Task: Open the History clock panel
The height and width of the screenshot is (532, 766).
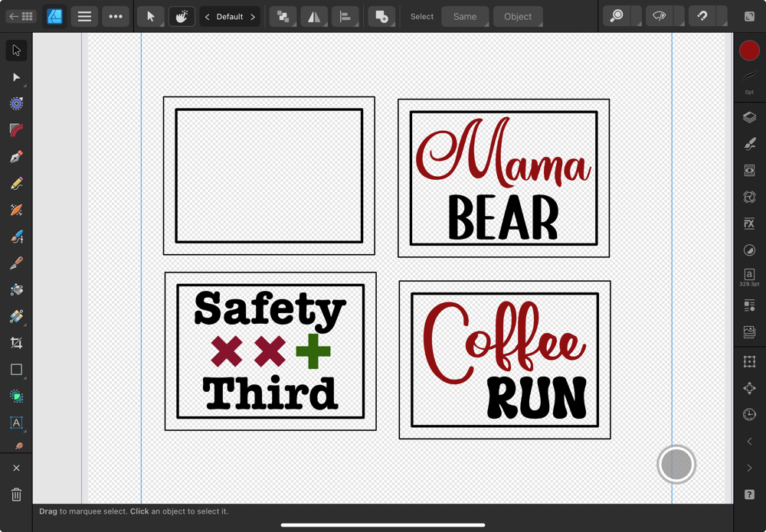Action: (x=749, y=414)
